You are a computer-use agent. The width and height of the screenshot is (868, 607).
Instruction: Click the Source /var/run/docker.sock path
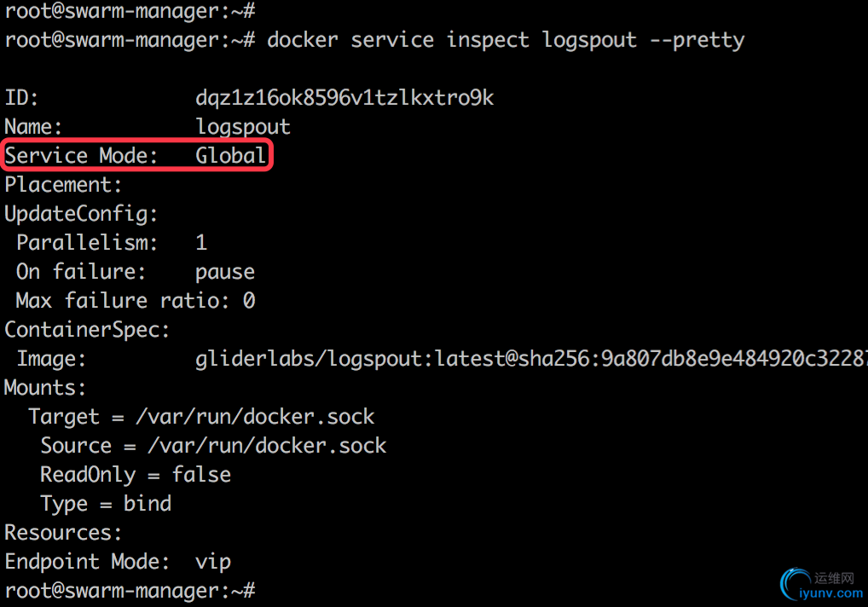(x=267, y=445)
